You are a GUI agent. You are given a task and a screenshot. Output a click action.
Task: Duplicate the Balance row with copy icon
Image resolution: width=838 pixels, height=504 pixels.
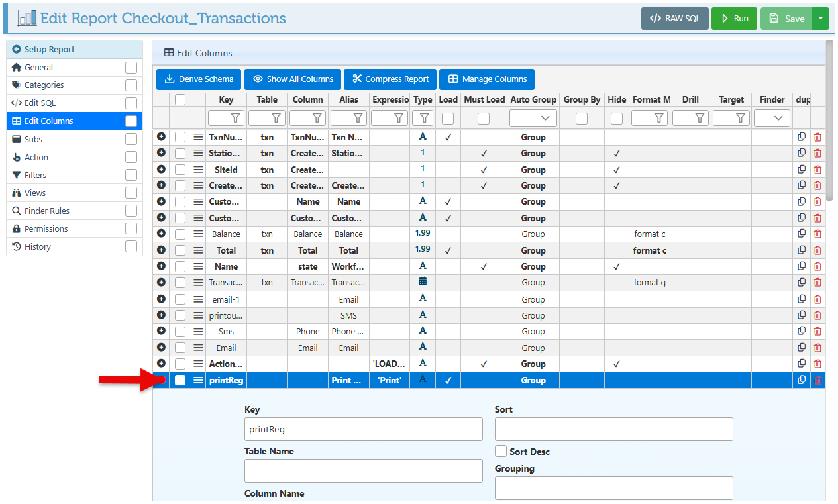(x=802, y=234)
